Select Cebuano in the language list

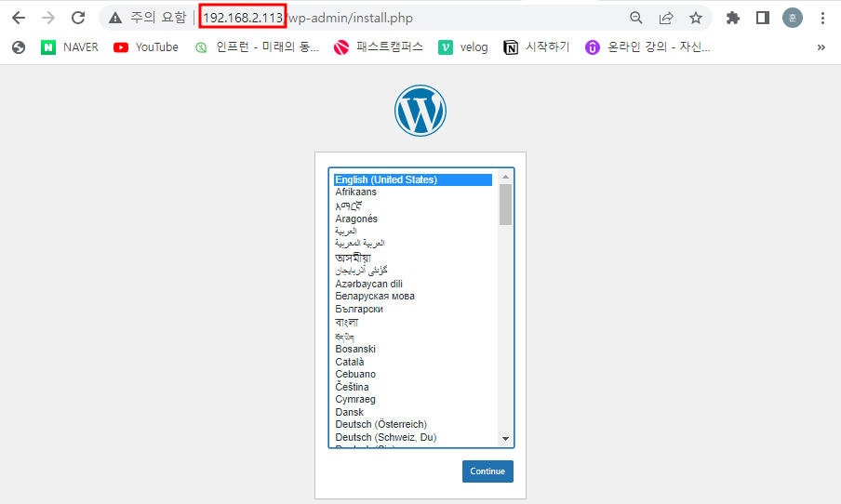pyautogui.click(x=413, y=374)
